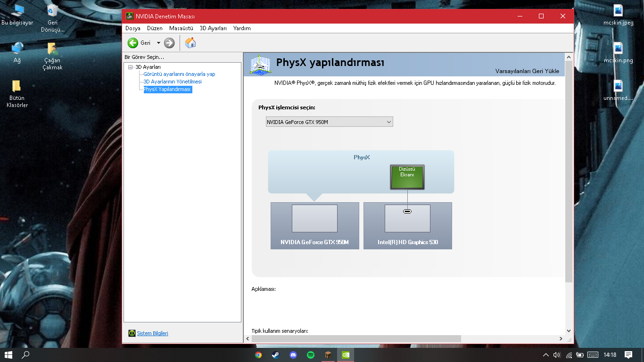Click the Sistem Bilgileri icon
Viewport: 644px width, 362px height.
[132, 333]
